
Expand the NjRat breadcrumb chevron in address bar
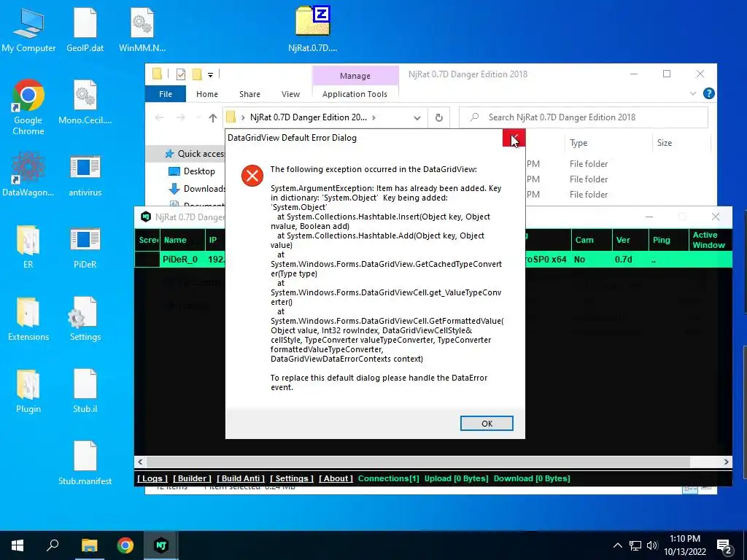coord(373,117)
